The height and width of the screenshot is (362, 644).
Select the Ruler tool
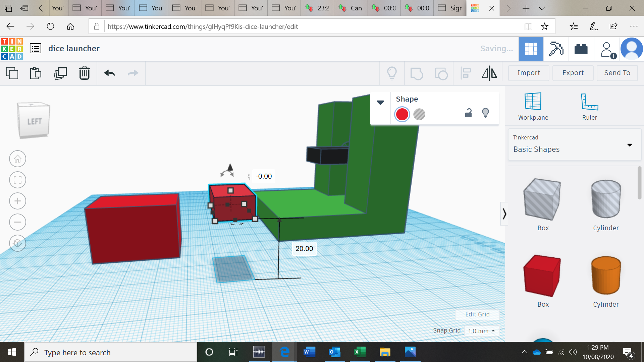[x=589, y=107]
